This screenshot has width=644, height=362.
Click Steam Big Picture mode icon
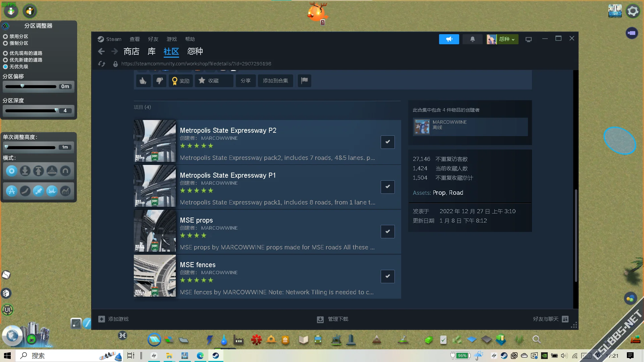point(529,39)
